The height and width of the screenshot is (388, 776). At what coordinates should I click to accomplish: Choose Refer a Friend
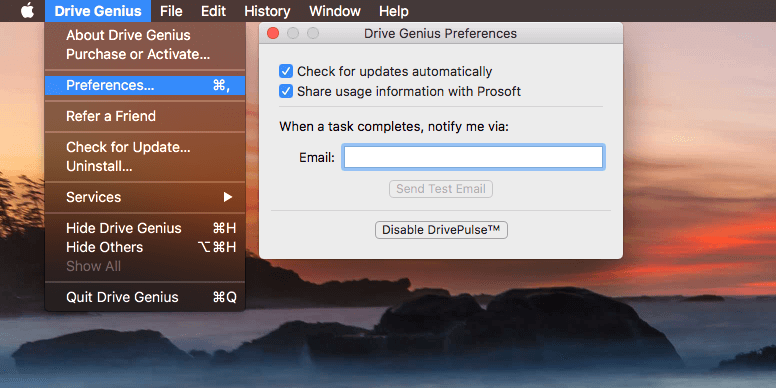tap(145, 116)
